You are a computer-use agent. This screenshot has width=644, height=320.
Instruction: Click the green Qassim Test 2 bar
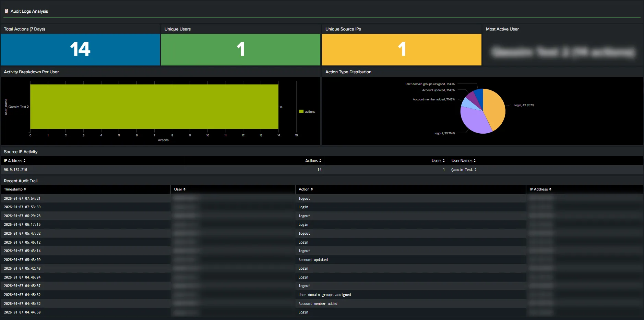coord(154,107)
